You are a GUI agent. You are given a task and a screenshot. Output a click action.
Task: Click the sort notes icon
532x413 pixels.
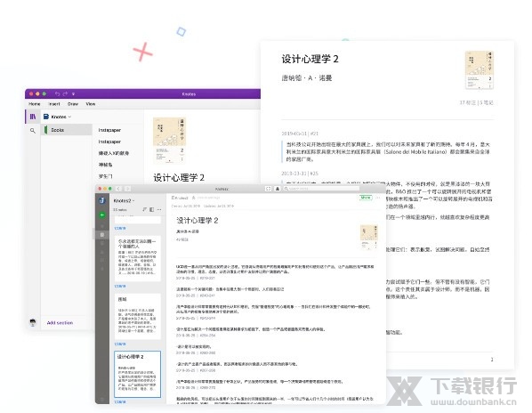click(144, 209)
